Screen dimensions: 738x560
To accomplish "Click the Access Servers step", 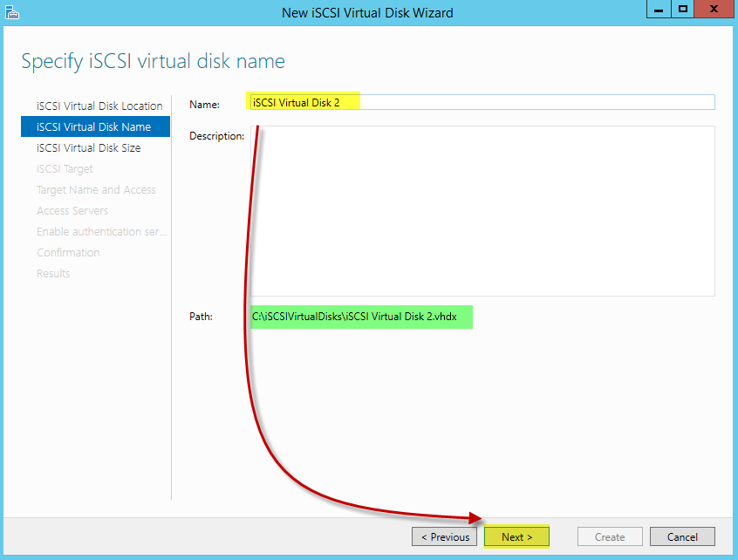I will [x=72, y=211].
